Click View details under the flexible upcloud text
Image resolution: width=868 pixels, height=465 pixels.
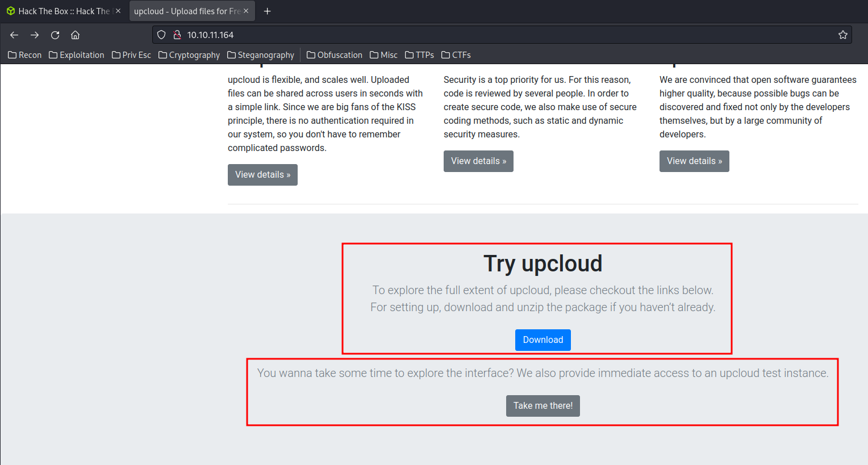point(262,175)
